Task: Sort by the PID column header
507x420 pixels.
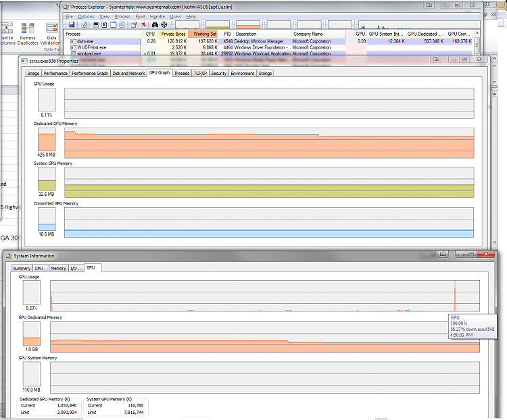Action: tap(226, 34)
